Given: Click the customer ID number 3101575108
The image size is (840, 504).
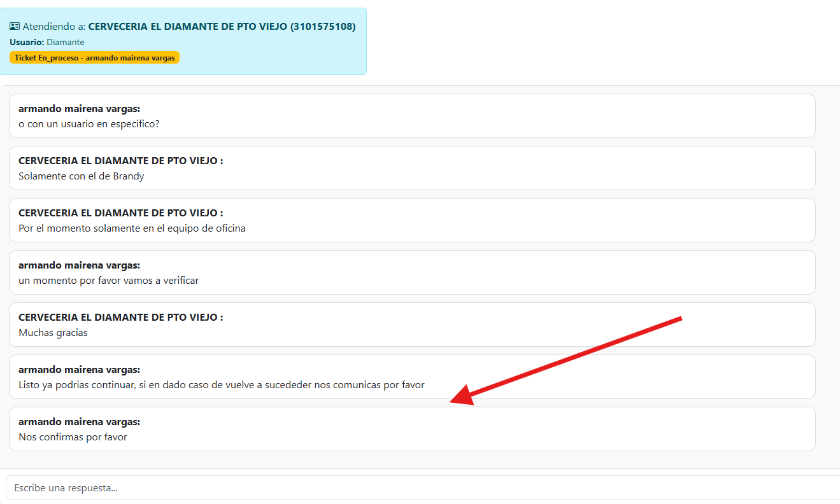Looking at the screenshot, I should coord(323,27).
